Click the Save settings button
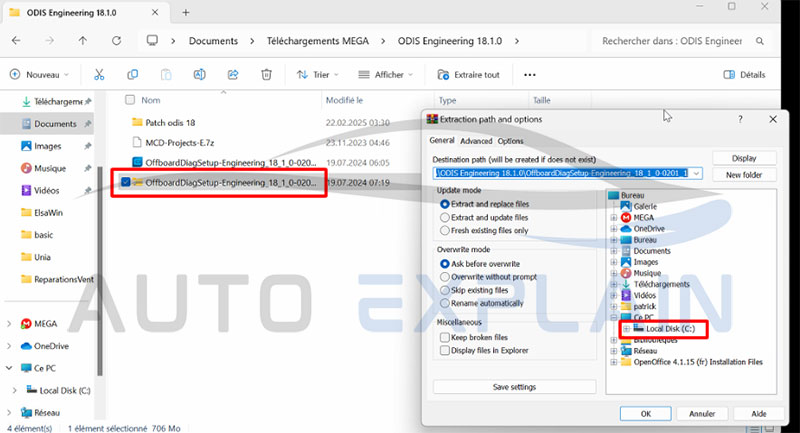Image resolution: width=800 pixels, height=433 pixels. click(x=514, y=387)
